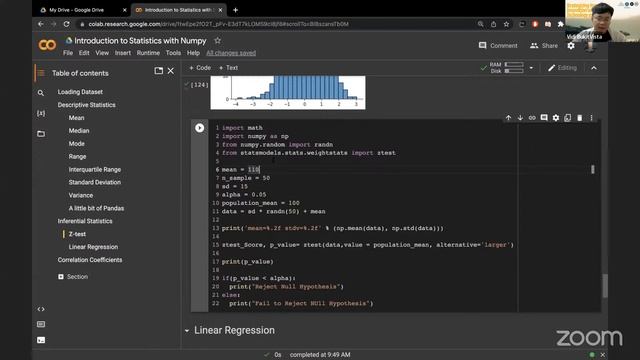
Task: Go to Inferential Statistics section
Action: click(85, 221)
